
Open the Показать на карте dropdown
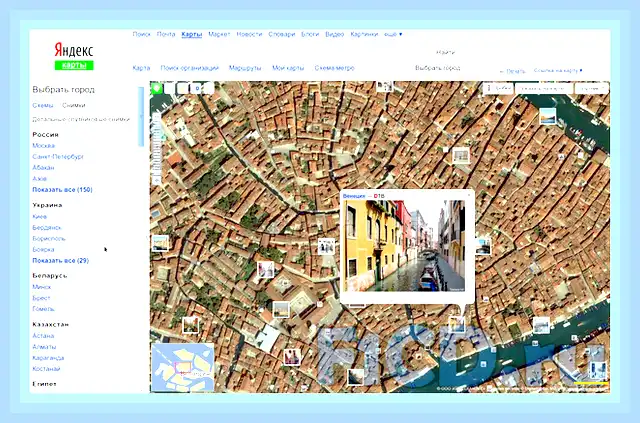544,88
